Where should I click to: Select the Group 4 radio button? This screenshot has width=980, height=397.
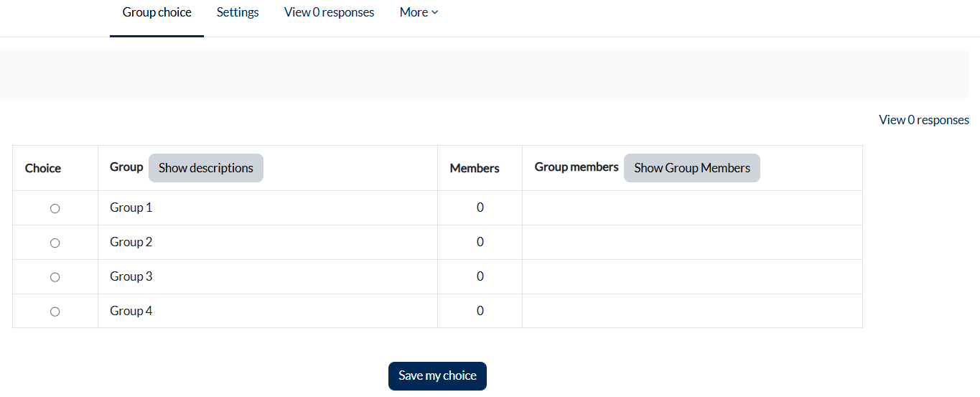pos(55,312)
